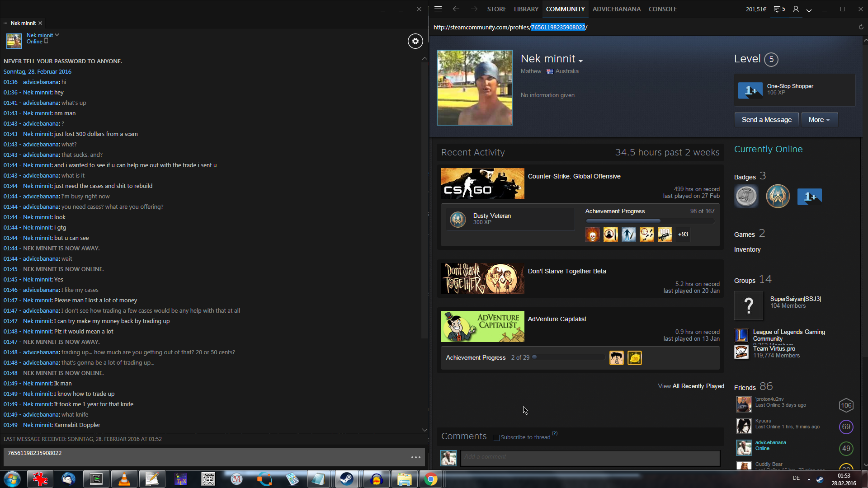
Task: Click the Send a Message button
Action: (x=766, y=120)
